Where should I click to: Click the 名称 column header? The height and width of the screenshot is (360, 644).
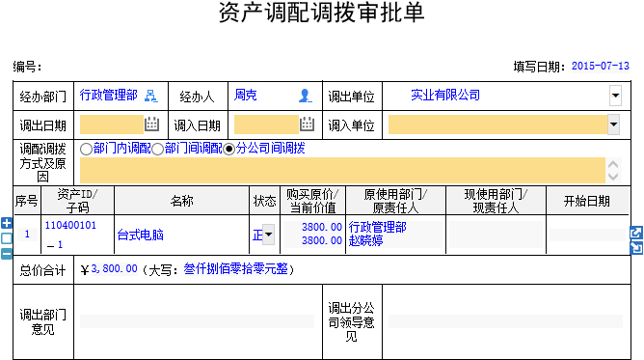[182, 201]
